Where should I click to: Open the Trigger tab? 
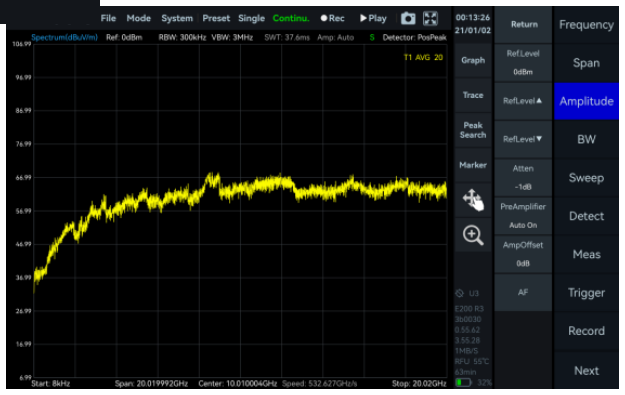tap(586, 293)
